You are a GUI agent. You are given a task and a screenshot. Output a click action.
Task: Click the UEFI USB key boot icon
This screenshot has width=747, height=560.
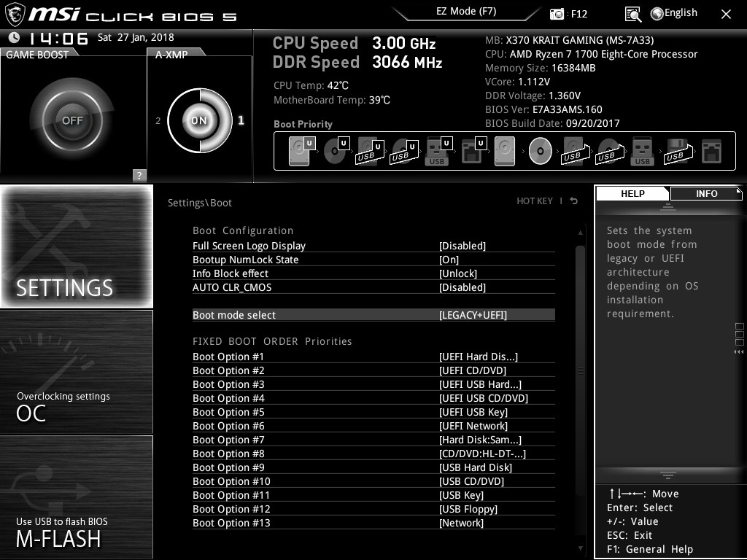[438, 151]
